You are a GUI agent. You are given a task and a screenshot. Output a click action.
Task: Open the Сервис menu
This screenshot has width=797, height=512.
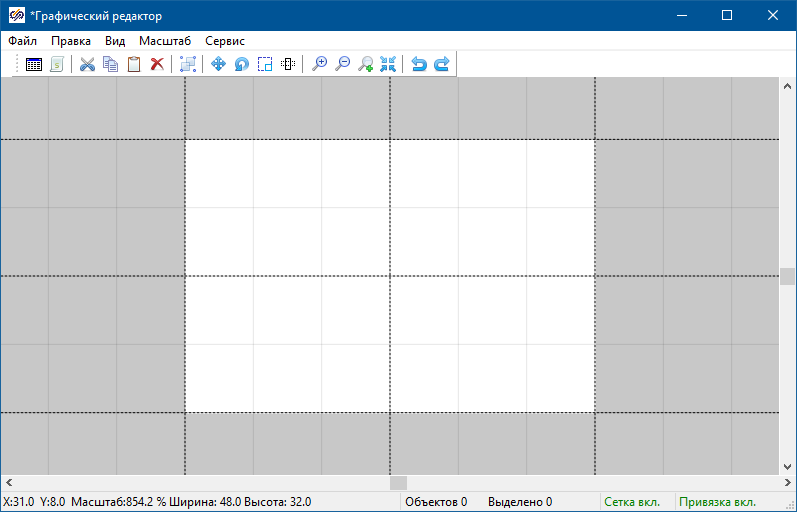point(225,41)
